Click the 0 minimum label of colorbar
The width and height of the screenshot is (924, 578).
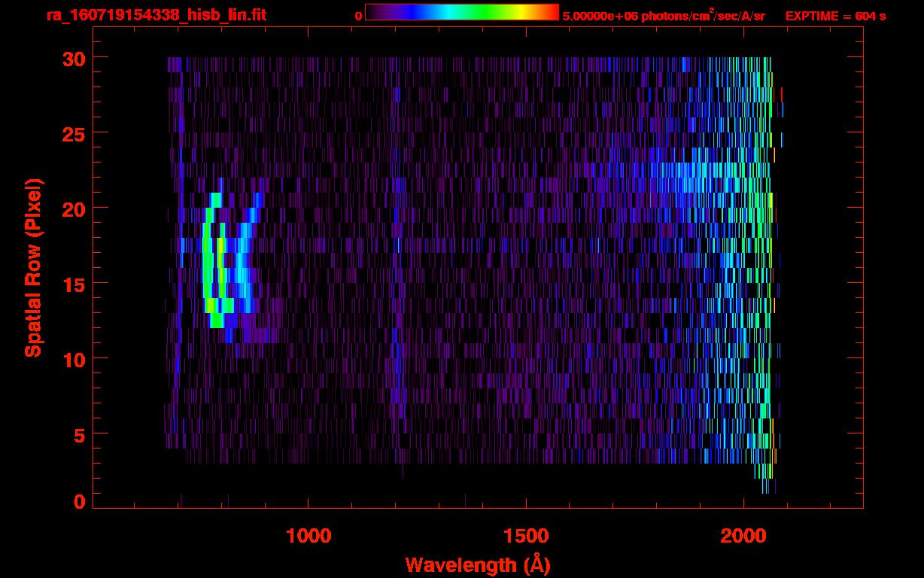(x=358, y=16)
